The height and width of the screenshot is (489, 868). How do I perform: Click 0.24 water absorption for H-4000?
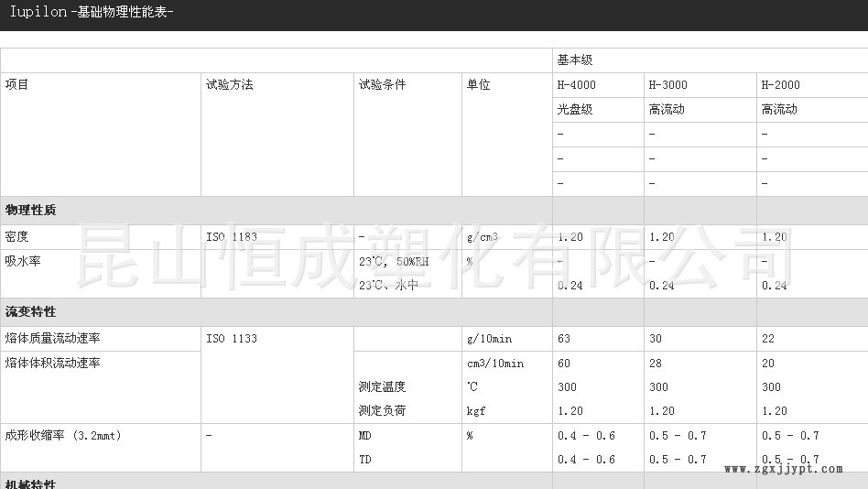[570, 286]
